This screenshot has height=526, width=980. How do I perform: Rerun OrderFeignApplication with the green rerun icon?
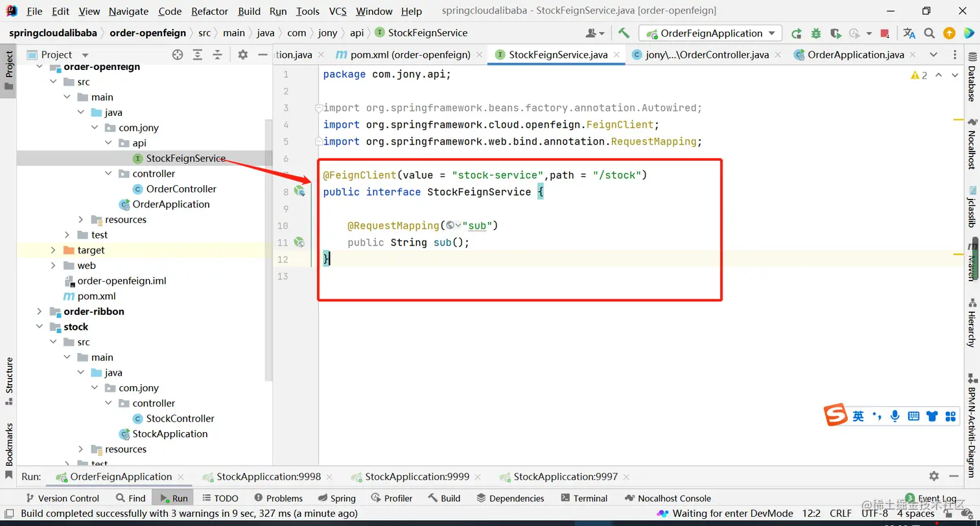point(797,33)
